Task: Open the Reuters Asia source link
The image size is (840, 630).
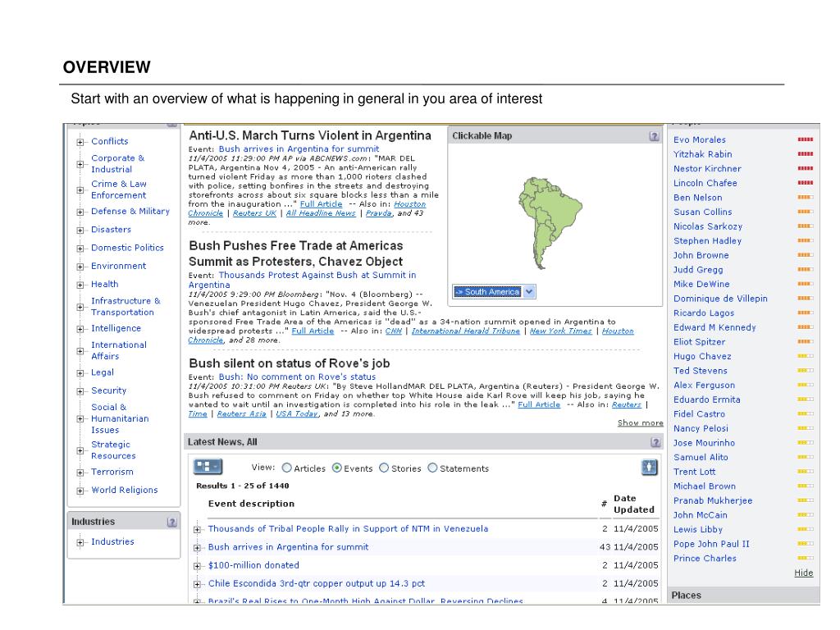Action: coord(242,413)
